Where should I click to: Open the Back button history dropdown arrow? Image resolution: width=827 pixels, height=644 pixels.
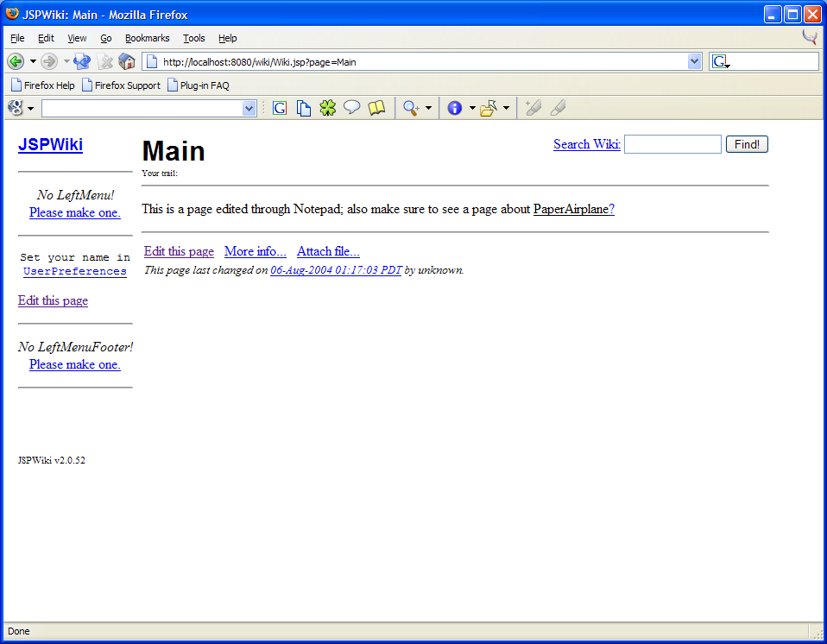[33, 61]
